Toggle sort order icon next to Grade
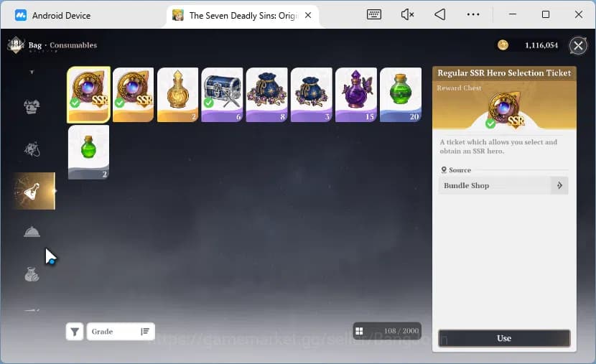596x364 pixels. tap(145, 332)
